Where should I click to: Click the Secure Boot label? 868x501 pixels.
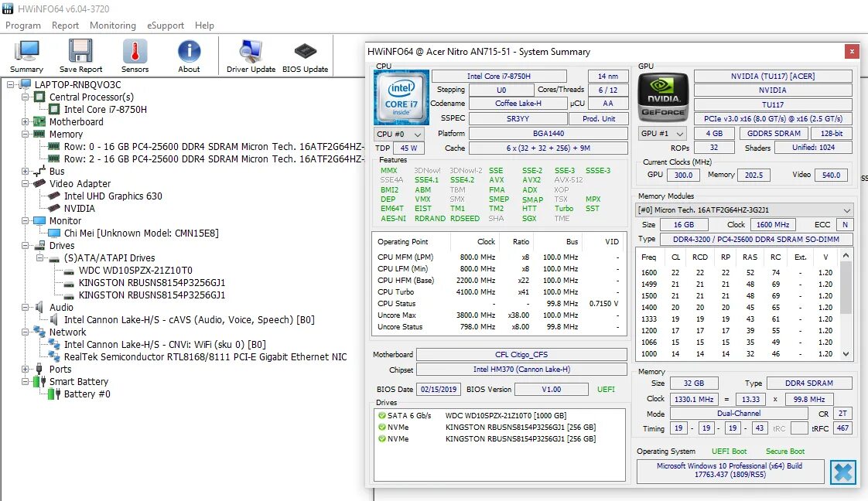pos(785,451)
